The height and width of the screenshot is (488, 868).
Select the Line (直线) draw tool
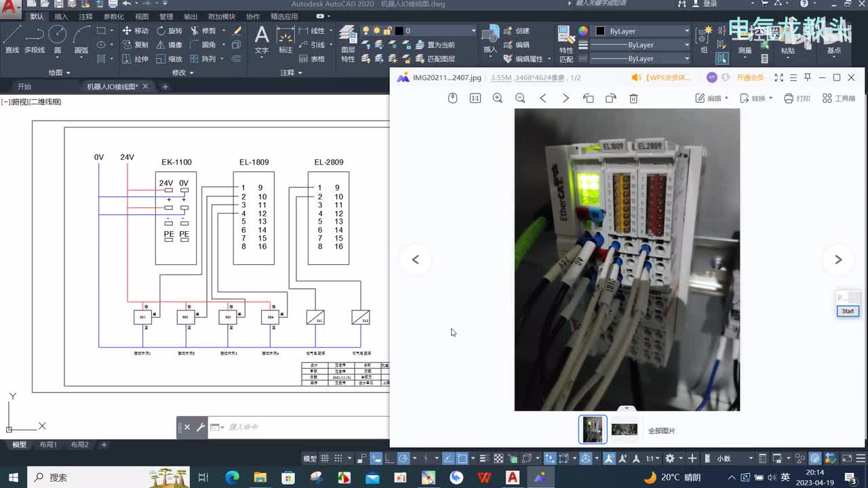pyautogui.click(x=12, y=39)
